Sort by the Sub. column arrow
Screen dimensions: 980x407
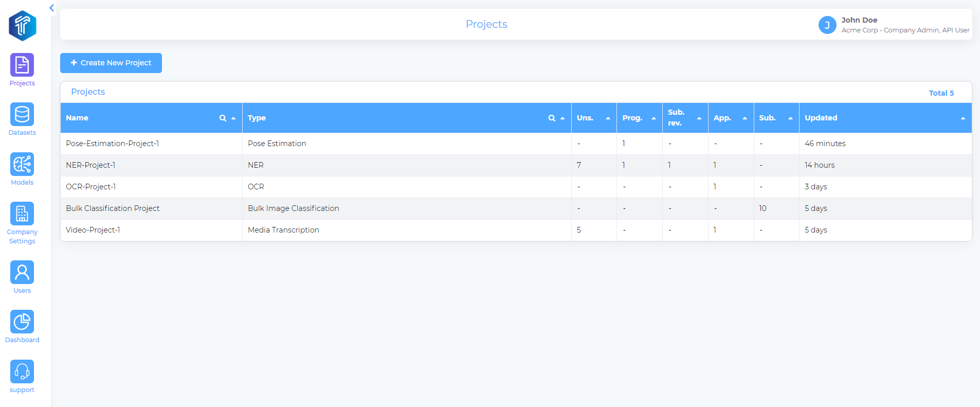tap(791, 118)
